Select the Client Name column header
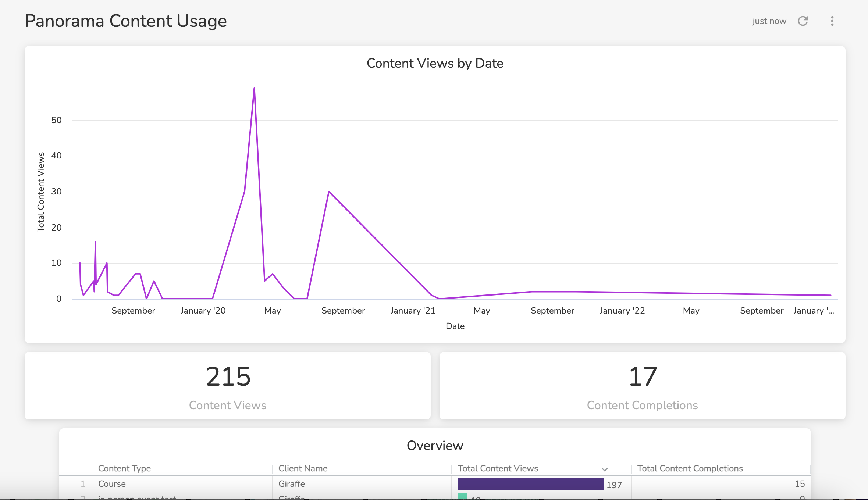Image resolution: width=868 pixels, height=500 pixels. tap(303, 468)
